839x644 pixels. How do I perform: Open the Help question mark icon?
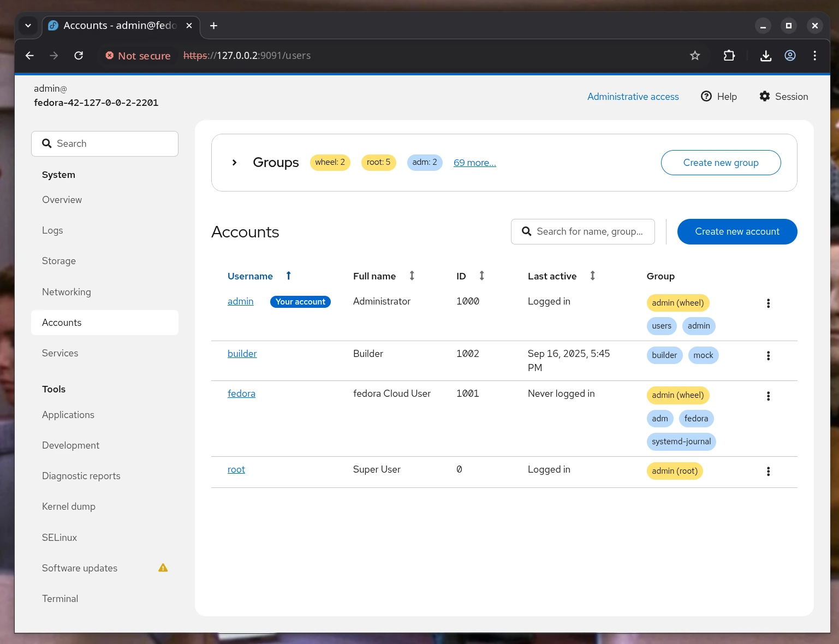click(706, 96)
